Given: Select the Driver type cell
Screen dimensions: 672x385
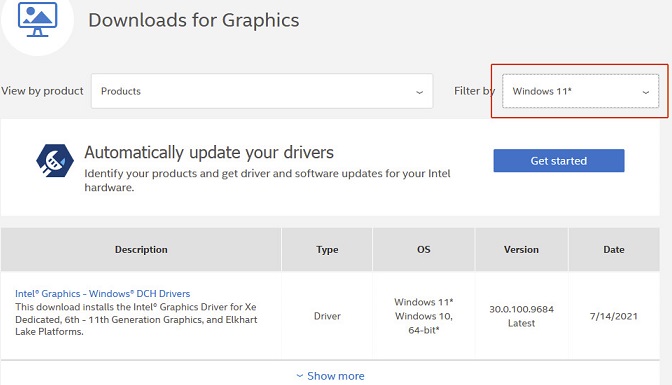Looking at the screenshot, I should click(x=327, y=316).
